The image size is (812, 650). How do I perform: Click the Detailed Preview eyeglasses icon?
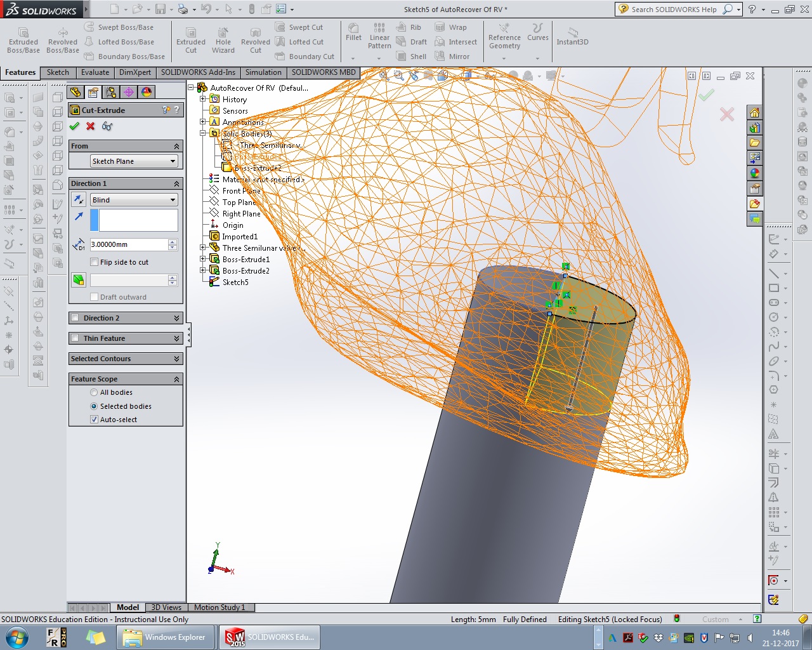(x=107, y=126)
